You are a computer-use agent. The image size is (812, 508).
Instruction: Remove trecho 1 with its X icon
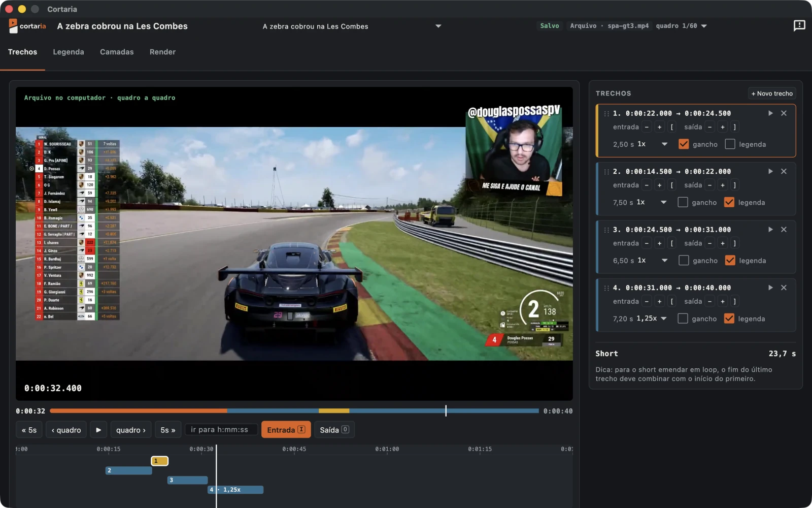coord(784,113)
